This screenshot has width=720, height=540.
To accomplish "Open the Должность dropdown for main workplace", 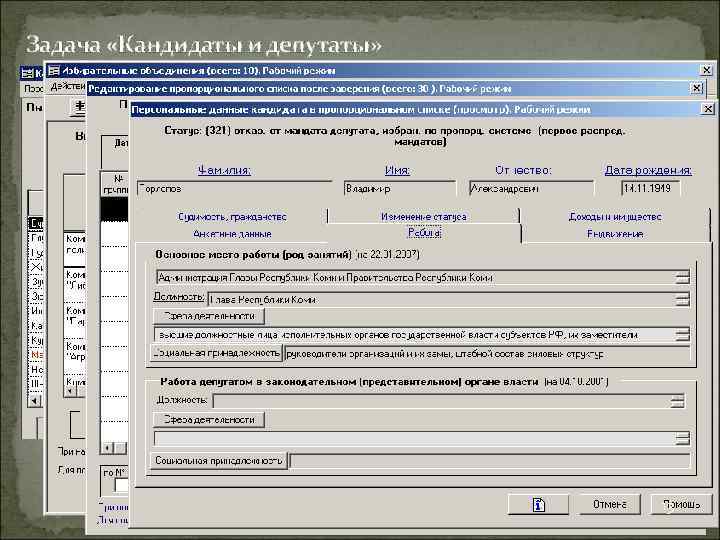I will [682, 299].
